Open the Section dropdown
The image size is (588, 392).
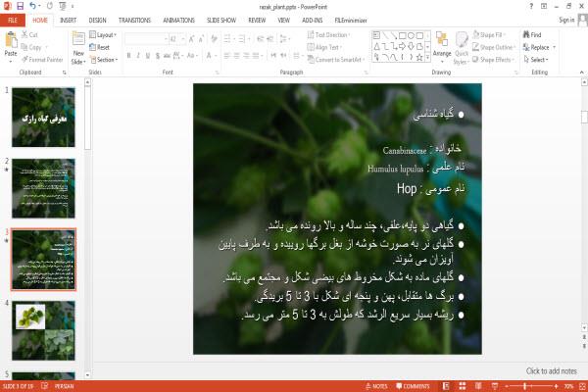click(104, 60)
